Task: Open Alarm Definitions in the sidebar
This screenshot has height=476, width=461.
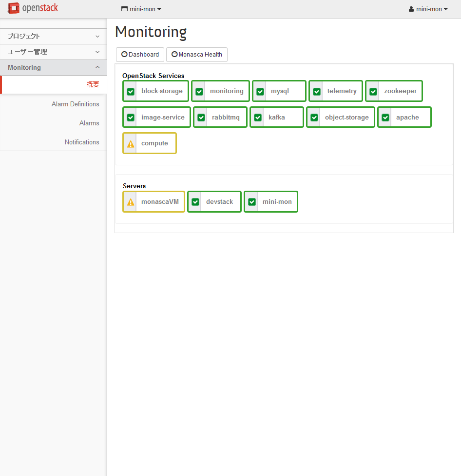Action: click(x=75, y=104)
